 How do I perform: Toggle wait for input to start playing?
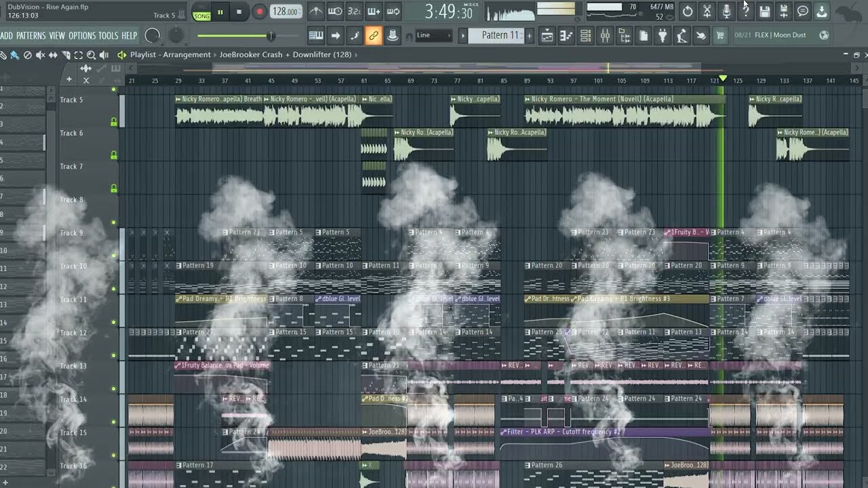(335, 12)
